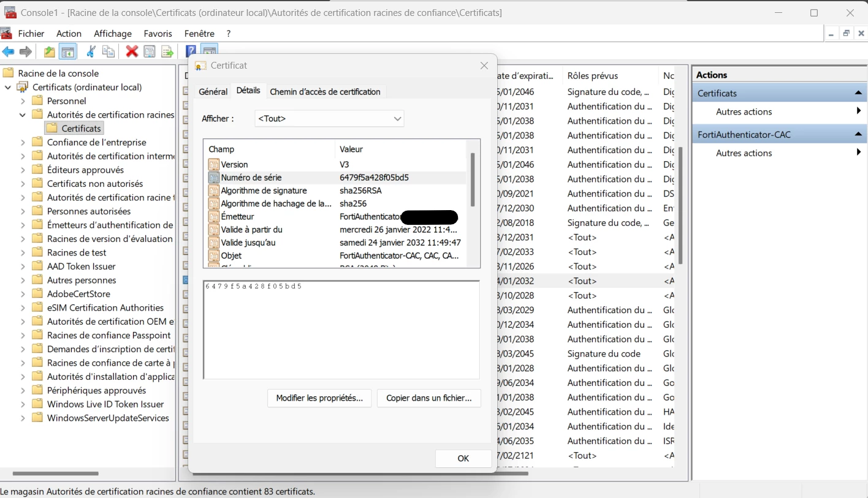Close the Certificat dialog with the X
This screenshot has height=498, width=868.
point(484,66)
